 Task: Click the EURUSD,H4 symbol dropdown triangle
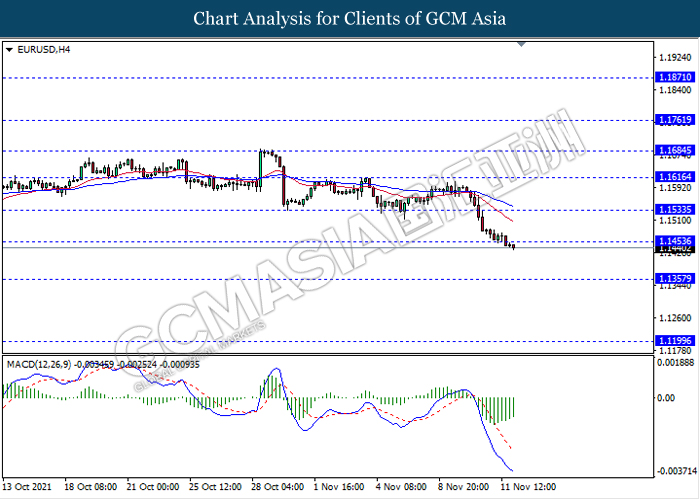[9, 50]
